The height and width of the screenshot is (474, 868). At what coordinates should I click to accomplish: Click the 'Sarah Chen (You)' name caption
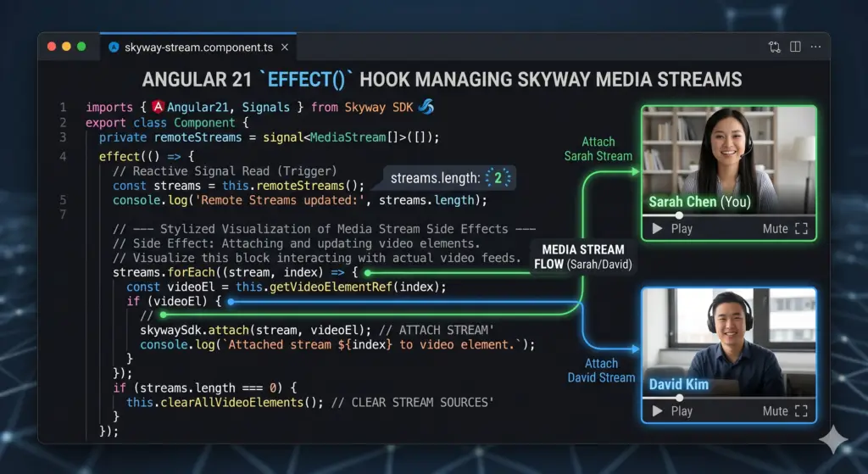pos(699,202)
